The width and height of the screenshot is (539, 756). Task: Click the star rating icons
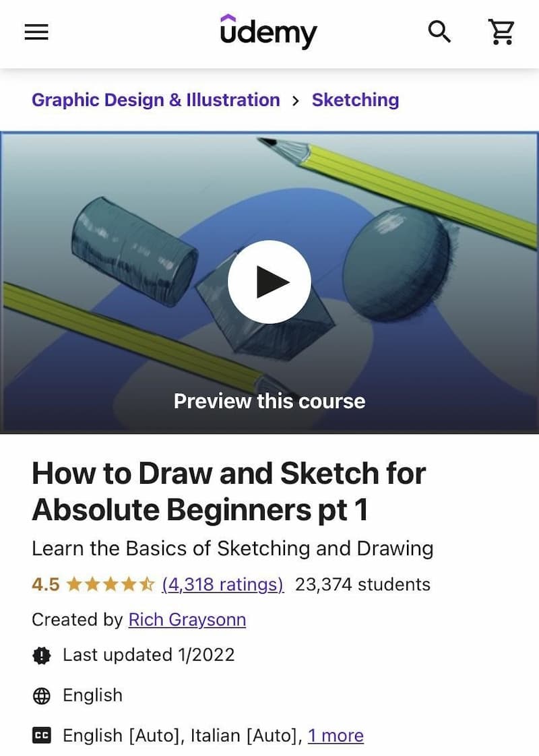(x=110, y=584)
